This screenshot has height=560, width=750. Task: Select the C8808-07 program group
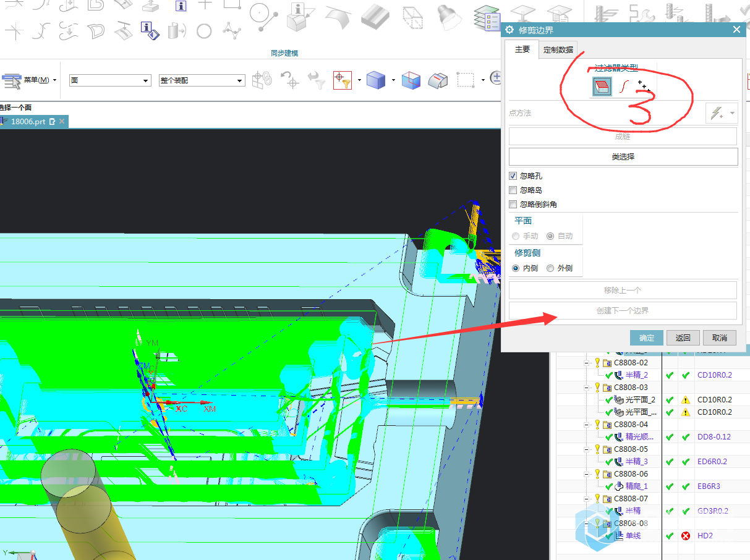[630, 499]
